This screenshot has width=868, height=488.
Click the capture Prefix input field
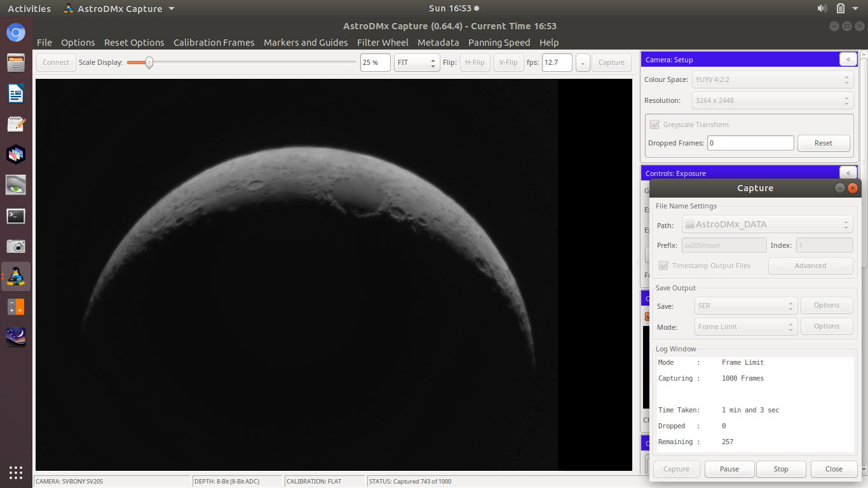pyautogui.click(x=724, y=245)
